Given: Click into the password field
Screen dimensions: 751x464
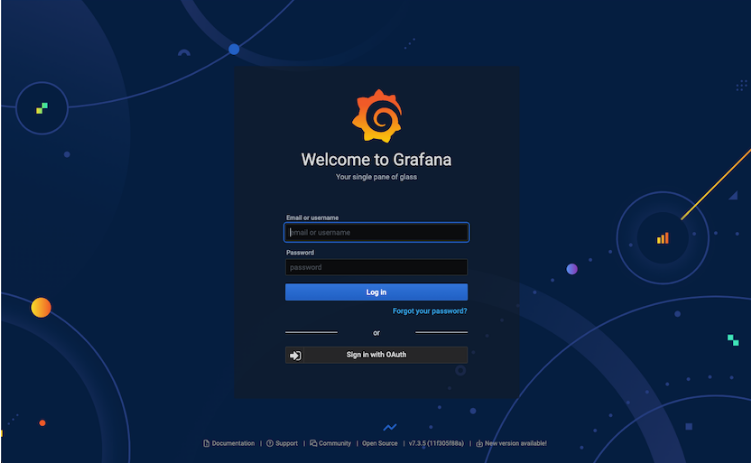Looking at the screenshot, I should coord(376,267).
